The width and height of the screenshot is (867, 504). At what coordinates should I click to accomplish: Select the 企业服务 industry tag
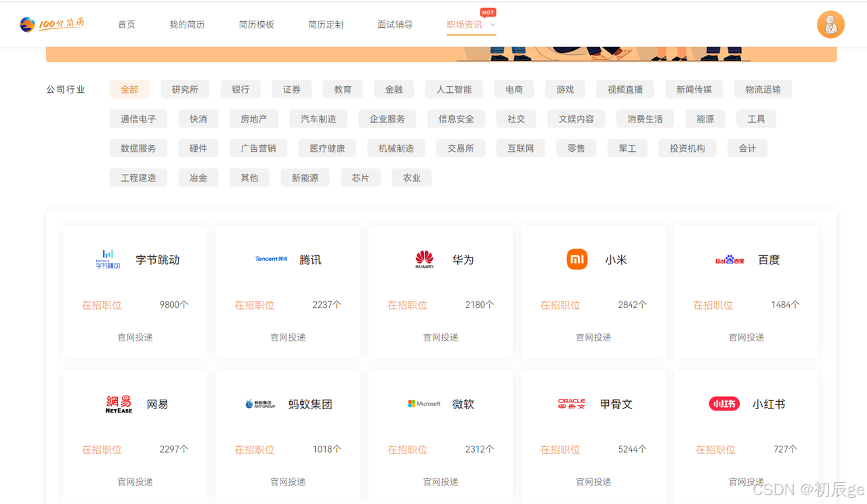pos(387,119)
